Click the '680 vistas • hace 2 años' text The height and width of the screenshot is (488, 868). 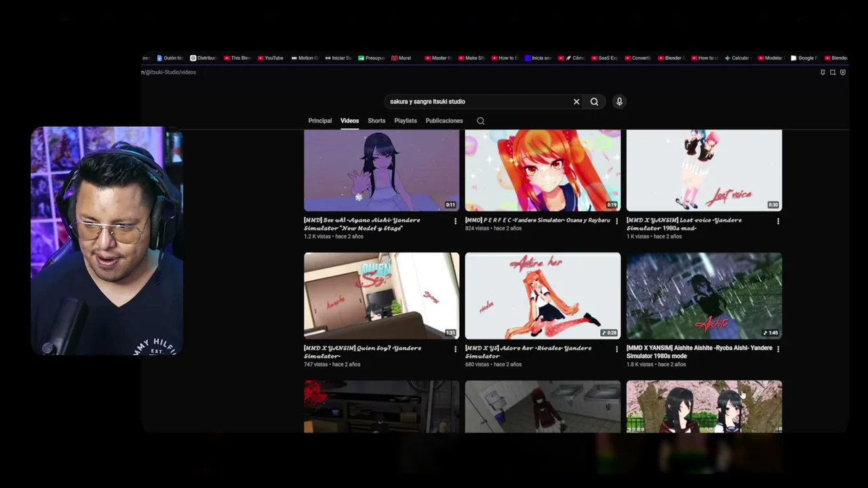(x=493, y=365)
